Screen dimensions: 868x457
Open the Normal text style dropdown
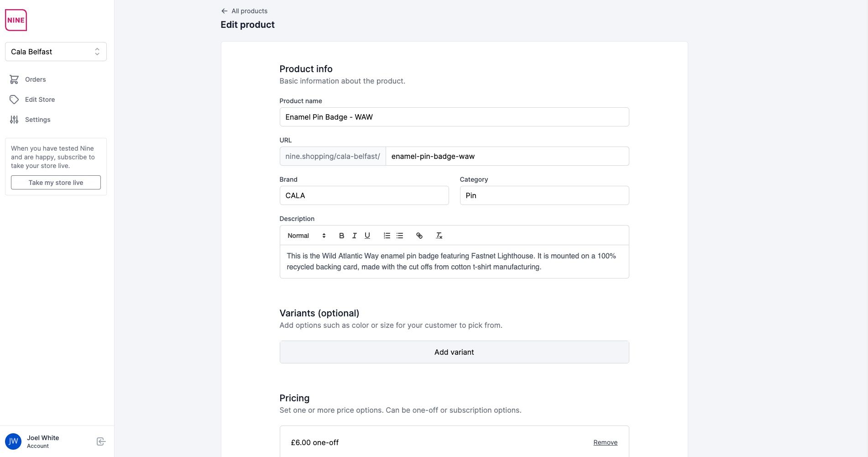click(x=306, y=236)
